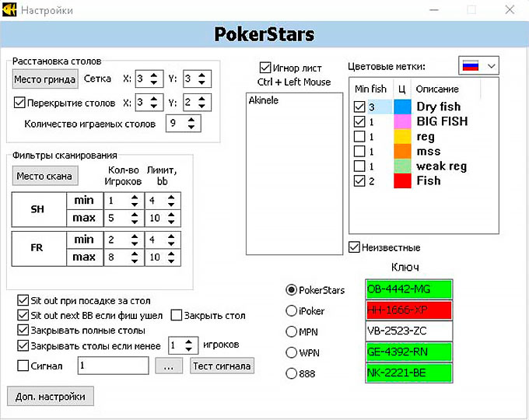This screenshot has height=420, width=529.
Task: Enable the reg color label checkbox
Action: 359,137
